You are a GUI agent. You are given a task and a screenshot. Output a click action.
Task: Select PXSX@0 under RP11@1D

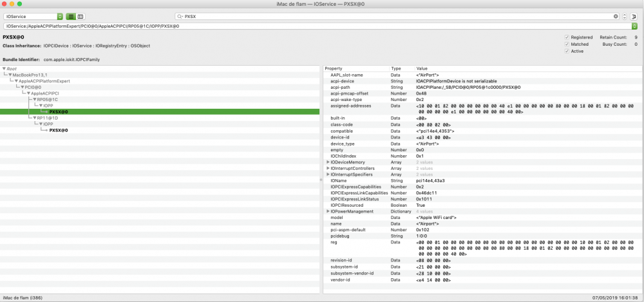59,130
